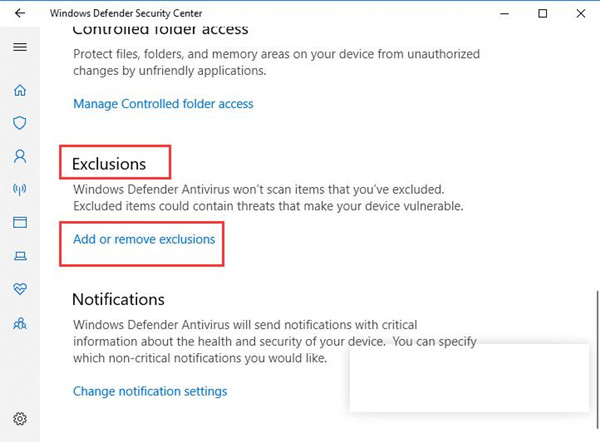This screenshot has height=442, width=600.
Task: Open Settings gear icon
Action: 20,419
